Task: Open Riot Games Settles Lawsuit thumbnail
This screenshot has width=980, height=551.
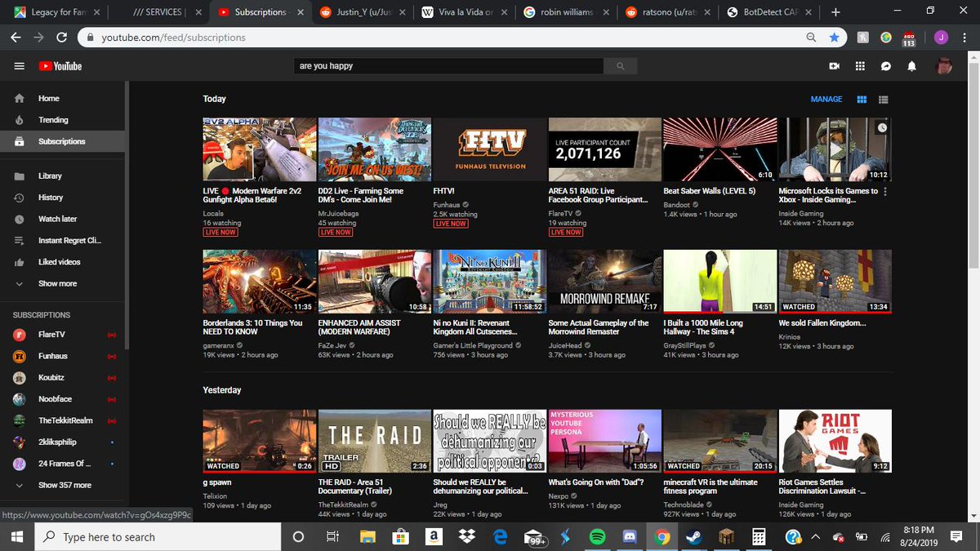Action: tap(835, 442)
